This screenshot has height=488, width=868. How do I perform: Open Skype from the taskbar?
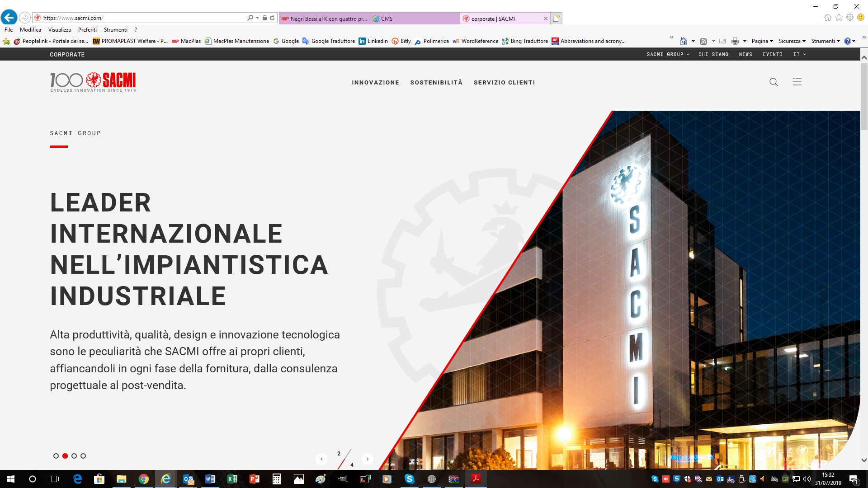coord(410,479)
